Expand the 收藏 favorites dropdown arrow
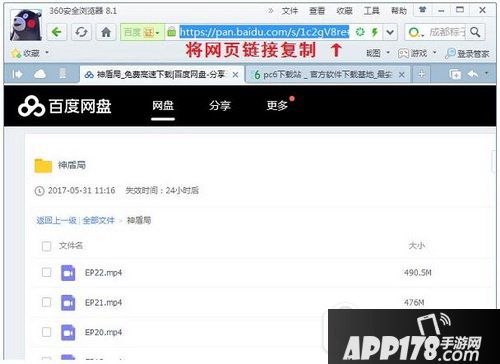The width and height of the screenshot is (500, 364). pos(47,53)
